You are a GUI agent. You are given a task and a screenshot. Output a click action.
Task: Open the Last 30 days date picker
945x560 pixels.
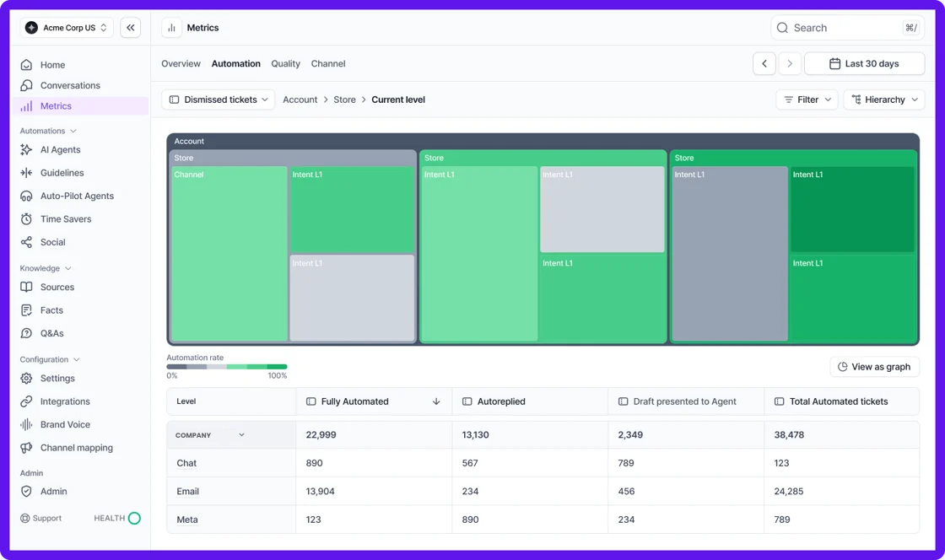(x=864, y=63)
